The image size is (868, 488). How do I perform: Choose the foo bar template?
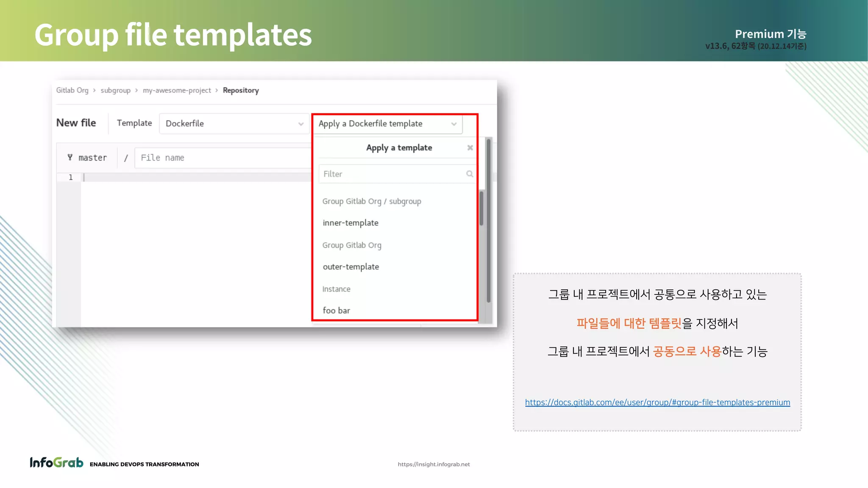337,311
